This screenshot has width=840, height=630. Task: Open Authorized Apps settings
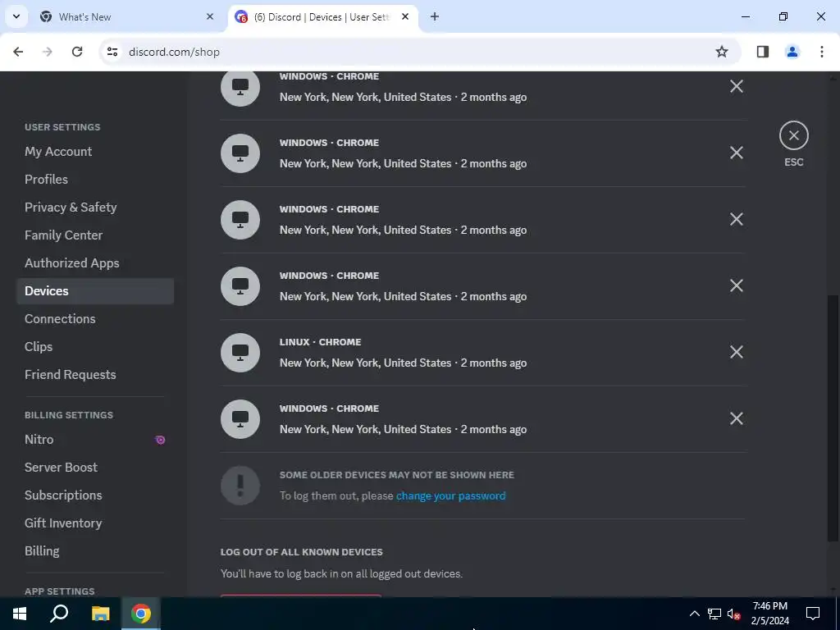click(72, 263)
